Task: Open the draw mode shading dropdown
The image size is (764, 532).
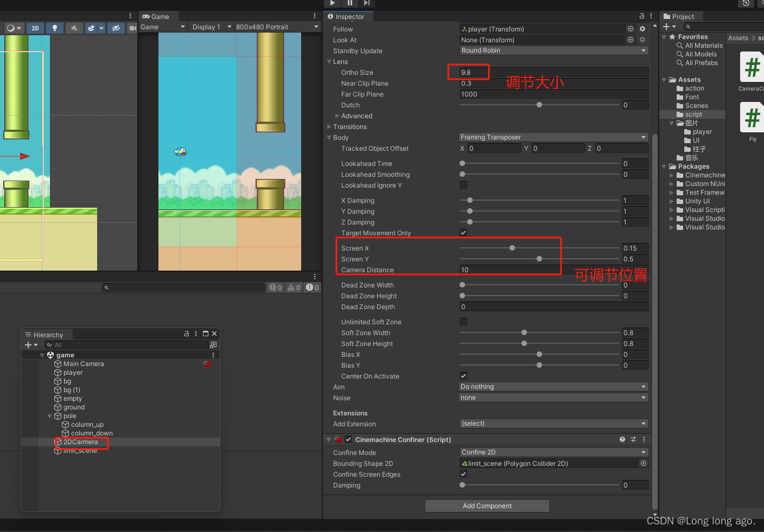Action: (x=14, y=28)
